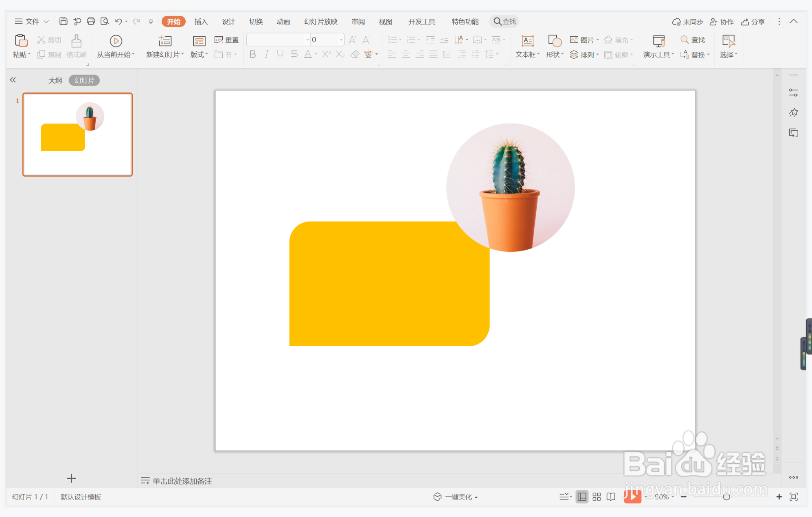Click the Paste icon
812x517 pixels.
click(21, 41)
